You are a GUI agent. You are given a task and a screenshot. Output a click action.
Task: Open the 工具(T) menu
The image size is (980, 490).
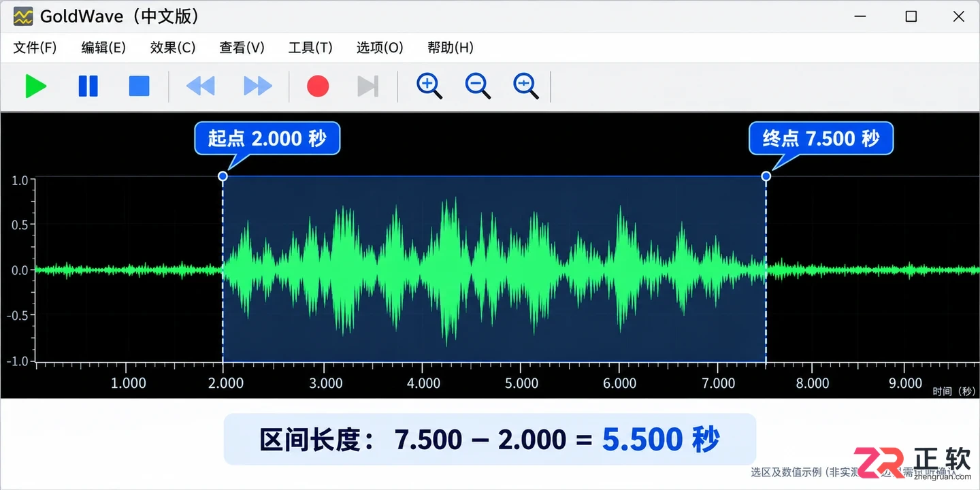(x=310, y=48)
